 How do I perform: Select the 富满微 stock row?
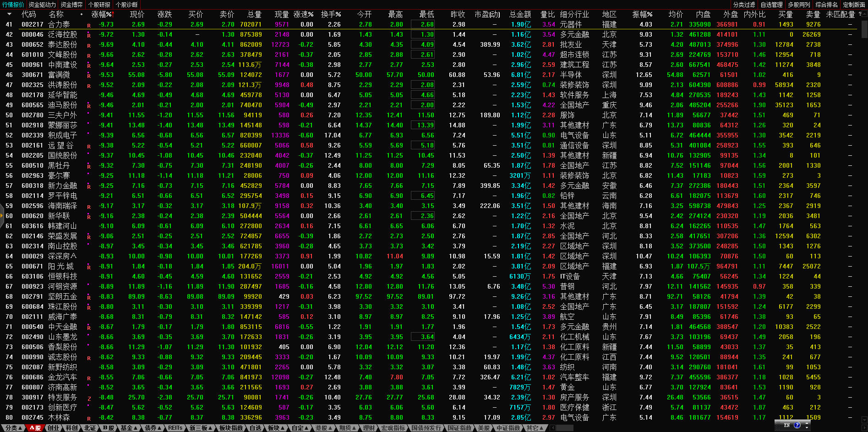[59, 75]
